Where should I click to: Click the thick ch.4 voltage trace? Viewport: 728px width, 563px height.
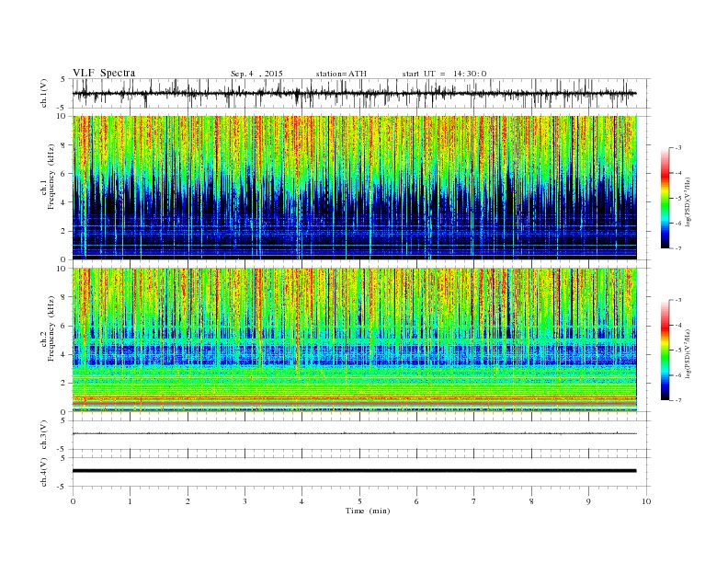coord(354,471)
